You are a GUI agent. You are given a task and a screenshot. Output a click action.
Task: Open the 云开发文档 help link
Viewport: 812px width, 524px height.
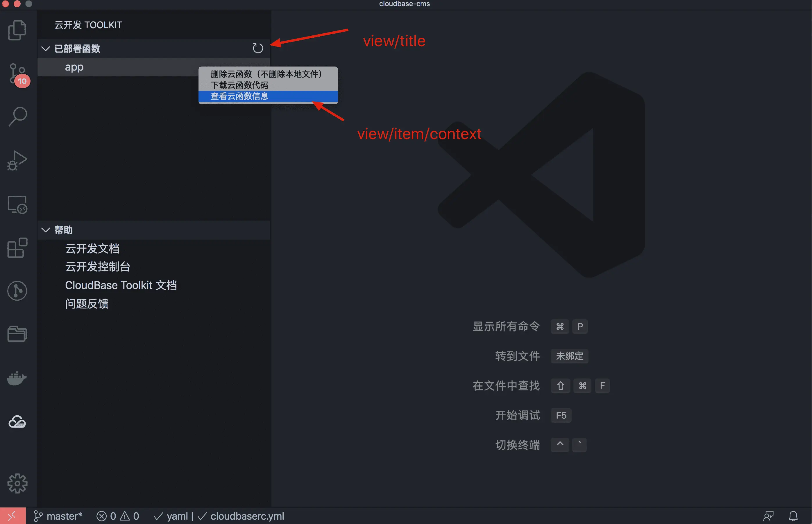[92, 248]
